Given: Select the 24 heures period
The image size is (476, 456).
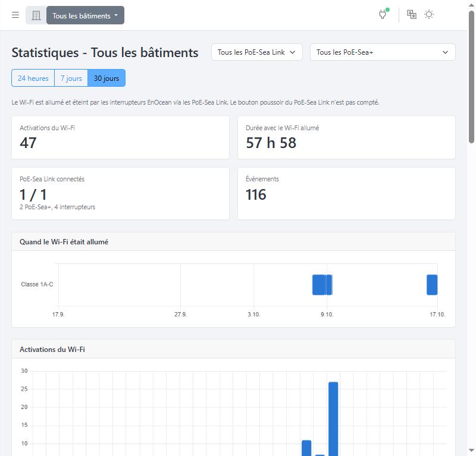Looking at the screenshot, I should (33, 78).
